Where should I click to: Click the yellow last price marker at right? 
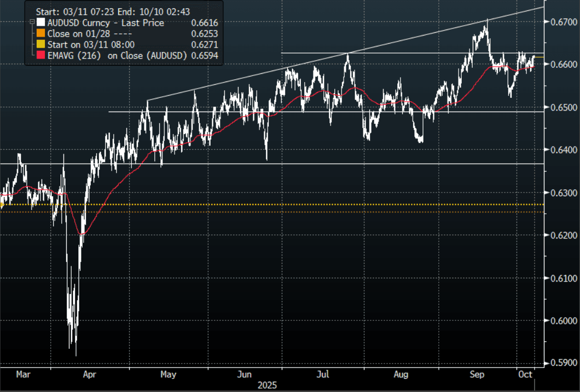tap(538, 56)
